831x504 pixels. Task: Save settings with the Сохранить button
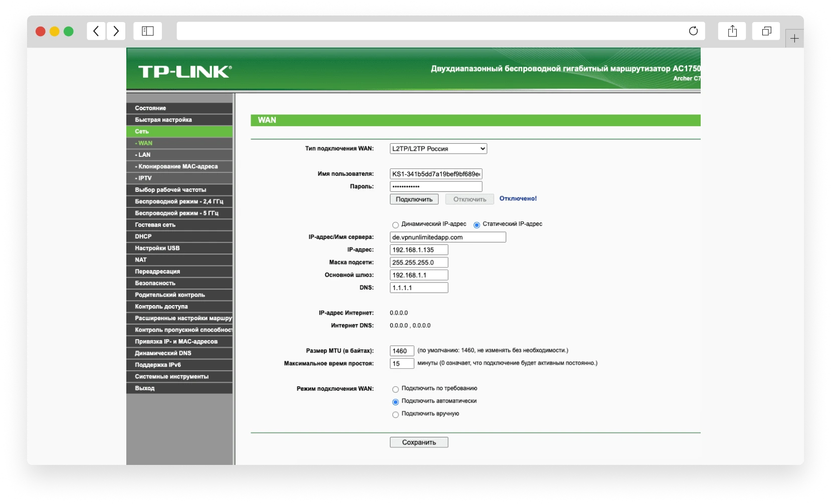(x=419, y=442)
